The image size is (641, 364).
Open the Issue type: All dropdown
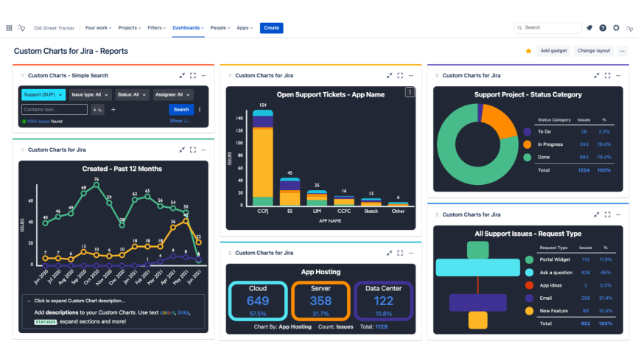click(x=90, y=94)
